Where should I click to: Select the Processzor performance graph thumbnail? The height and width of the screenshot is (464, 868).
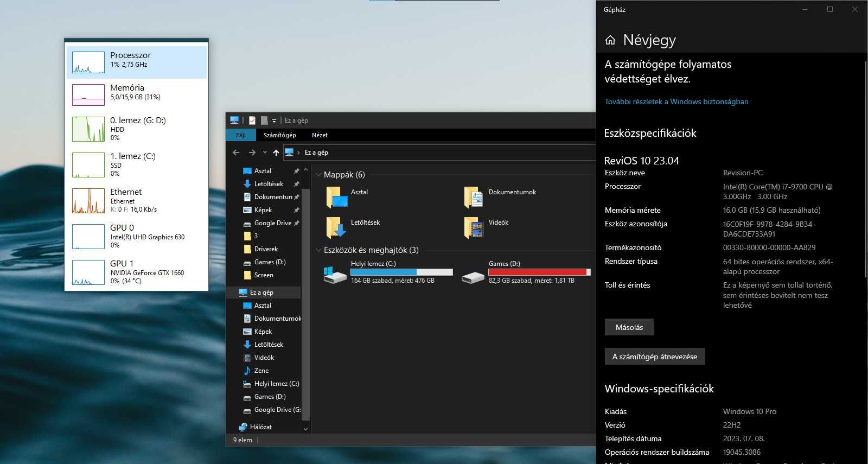88,62
